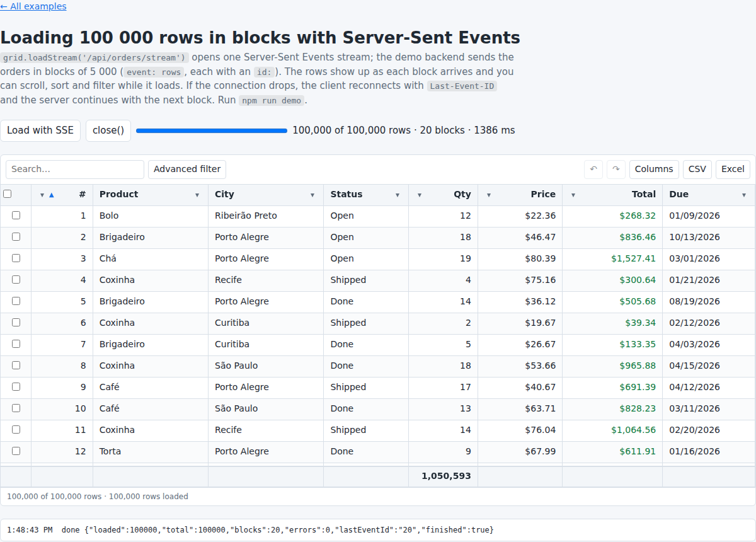Check the row 6 Curitiba checkbox
This screenshot has width=756, height=542.
click(x=16, y=323)
